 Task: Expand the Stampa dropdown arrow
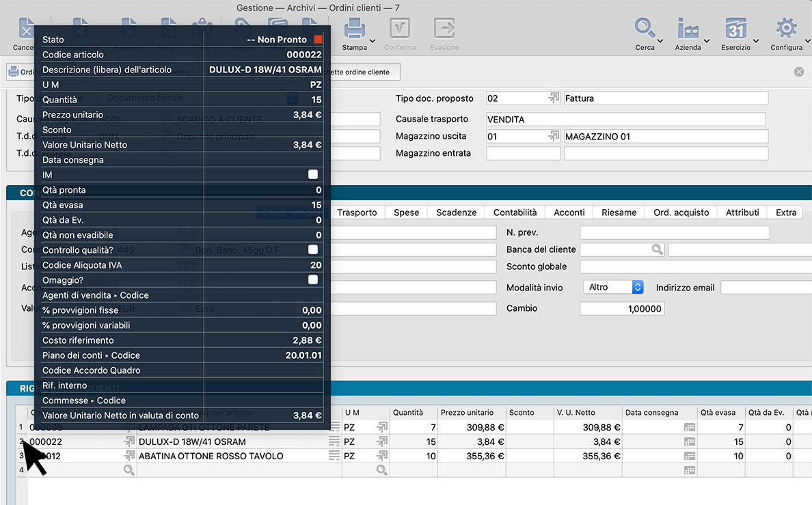click(373, 48)
